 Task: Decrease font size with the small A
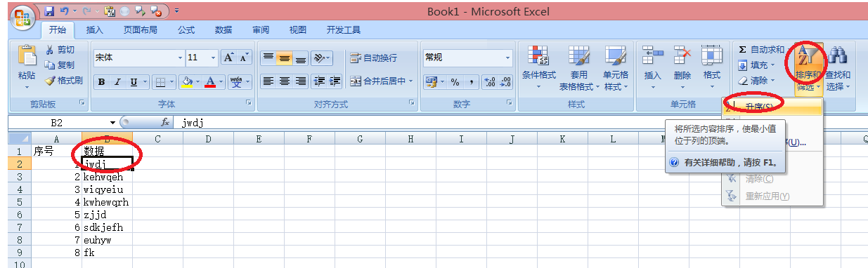coord(245,58)
